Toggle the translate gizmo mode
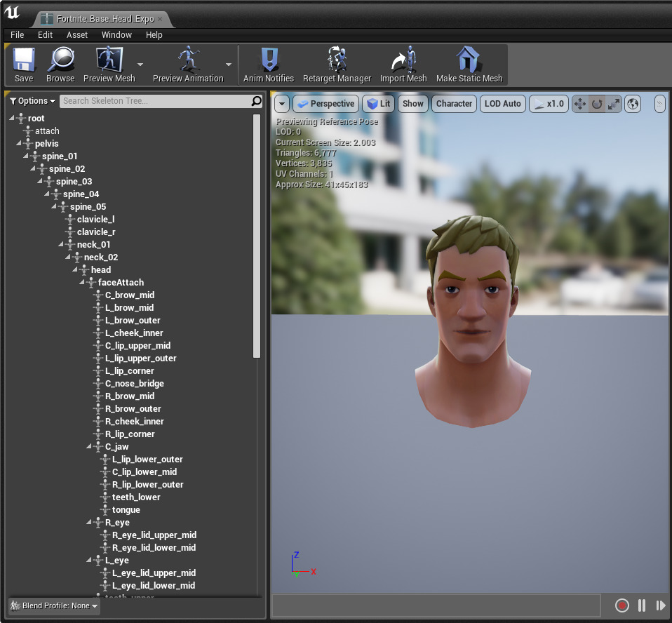The width and height of the screenshot is (672, 623). [x=580, y=104]
